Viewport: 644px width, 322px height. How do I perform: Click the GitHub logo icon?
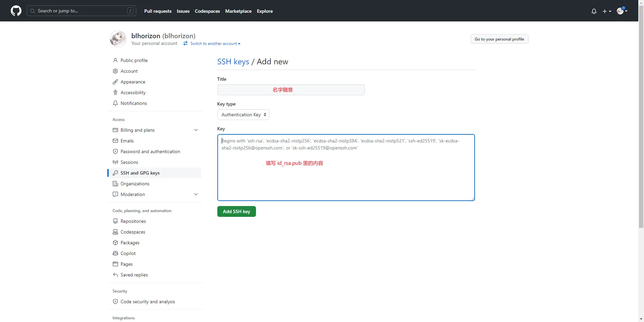click(x=16, y=11)
